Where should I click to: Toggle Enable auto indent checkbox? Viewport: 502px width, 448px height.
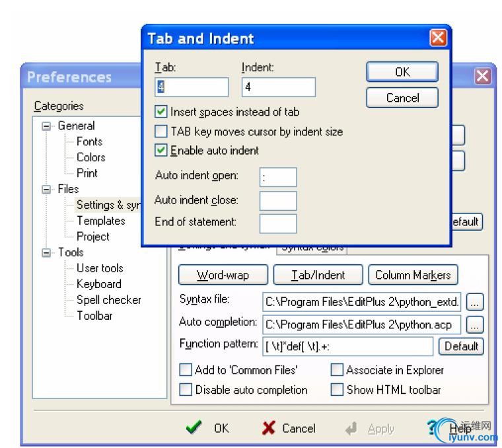tap(161, 150)
